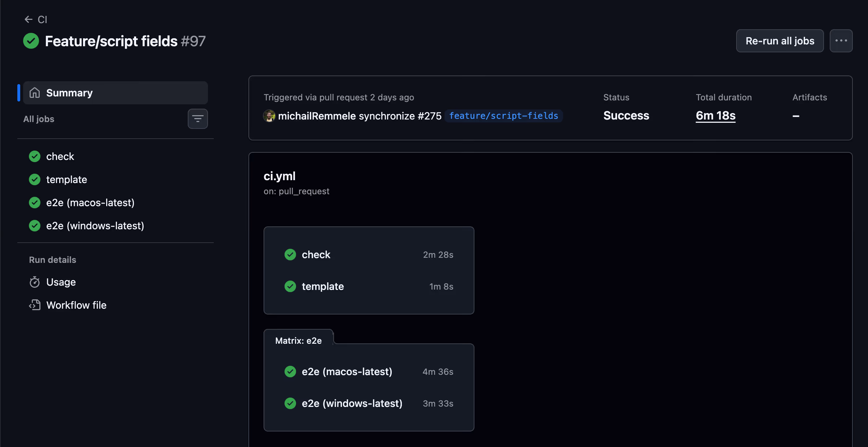Click the 4m 36s duration of e2e macos
868x447 pixels.
438,372
